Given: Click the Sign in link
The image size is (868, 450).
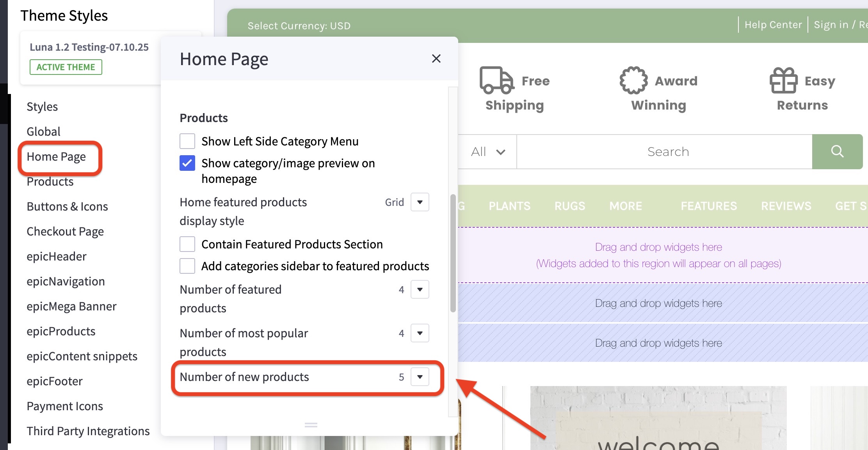Looking at the screenshot, I should [830, 24].
